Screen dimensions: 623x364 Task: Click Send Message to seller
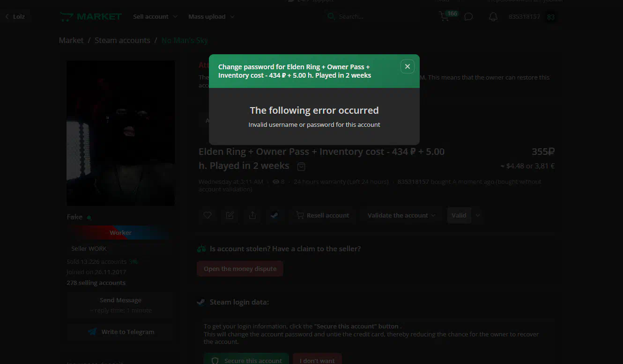point(120,305)
